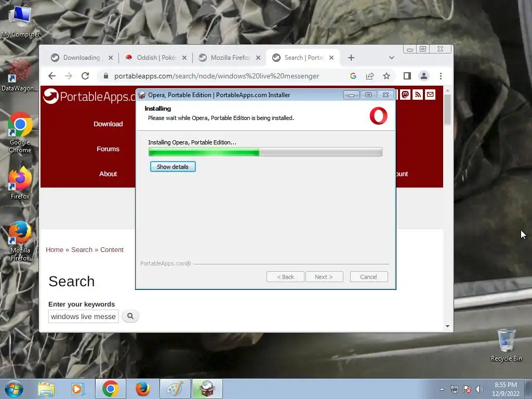Open Windows Media Player from taskbar

tap(77, 389)
